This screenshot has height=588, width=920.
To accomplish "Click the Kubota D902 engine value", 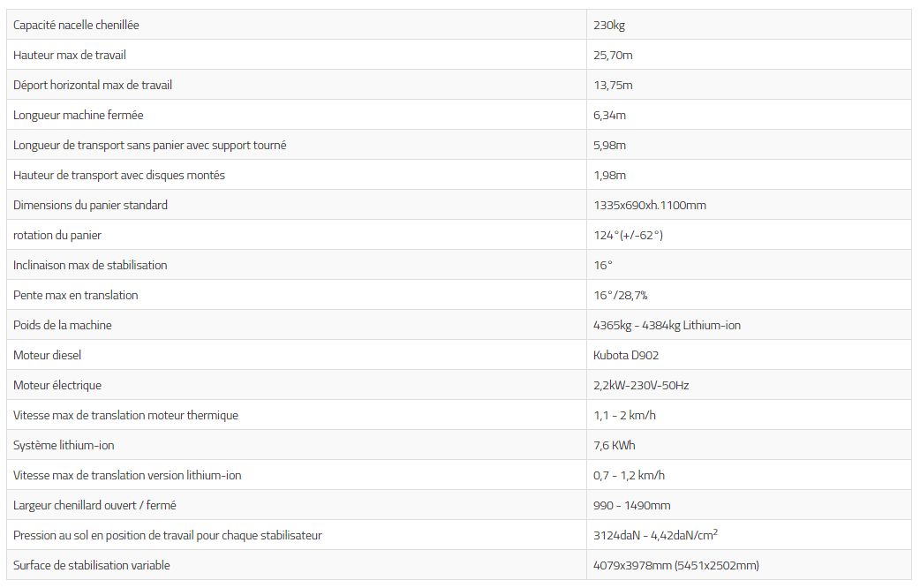I will pyautogui.click(x=626, y=355).
